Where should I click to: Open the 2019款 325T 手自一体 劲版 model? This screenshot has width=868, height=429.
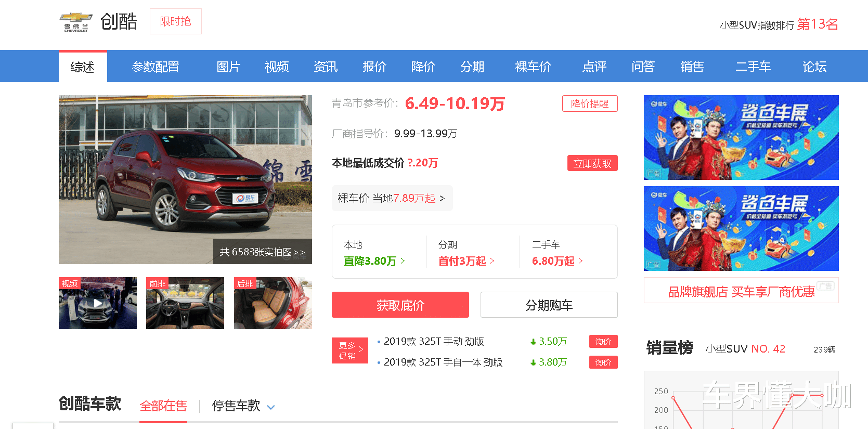coord(443,362)
